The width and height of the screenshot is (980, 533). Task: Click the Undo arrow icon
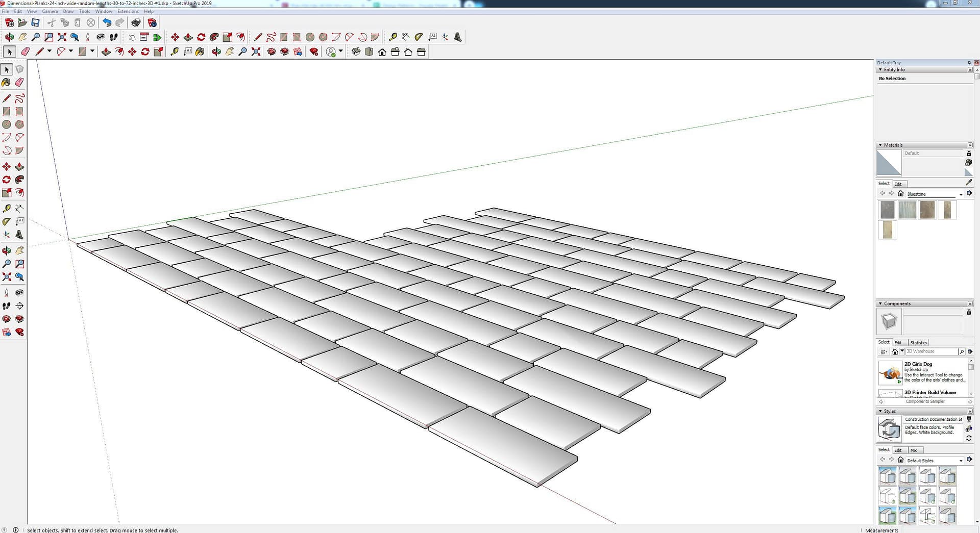pos(106,22)
